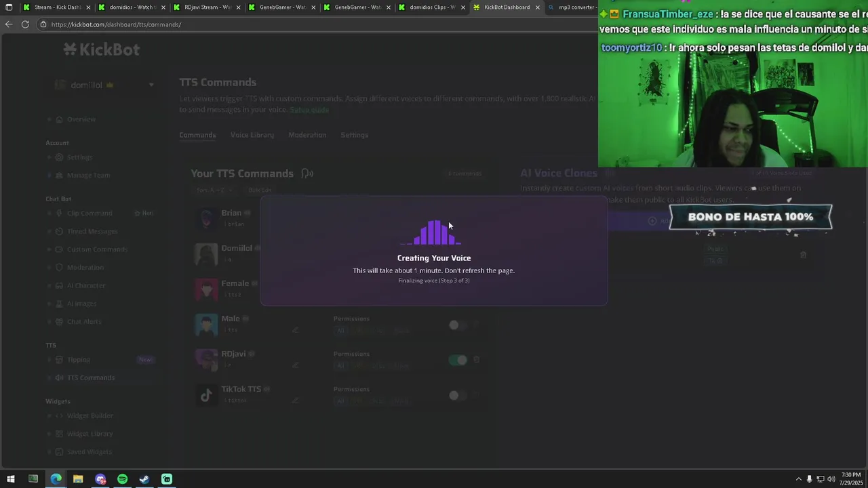Select the All permission chip for RDjavi
The image size is (868, 488).
click(x=340, y=365)
